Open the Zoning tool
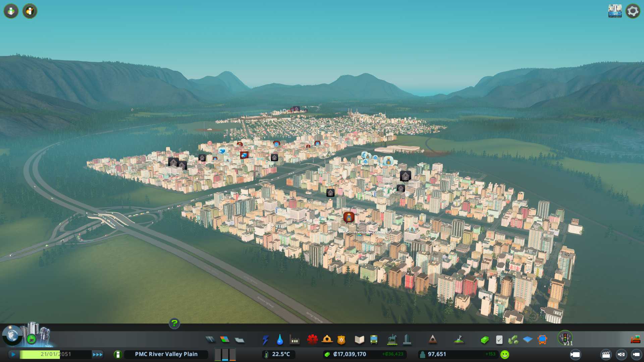The image size is (644, 362). click(225, 340)
